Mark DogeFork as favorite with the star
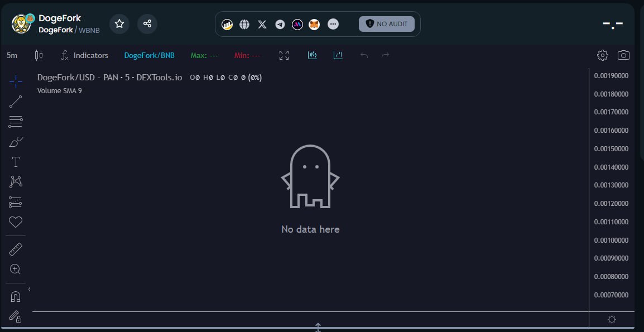The image size is (644, 332). 119,23
